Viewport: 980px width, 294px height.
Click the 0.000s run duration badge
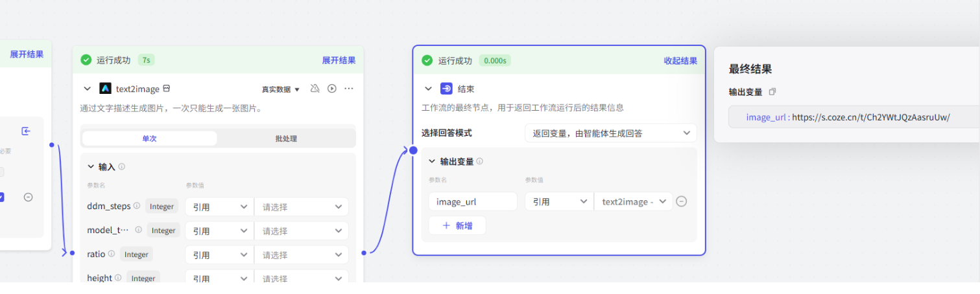[496, 60]
